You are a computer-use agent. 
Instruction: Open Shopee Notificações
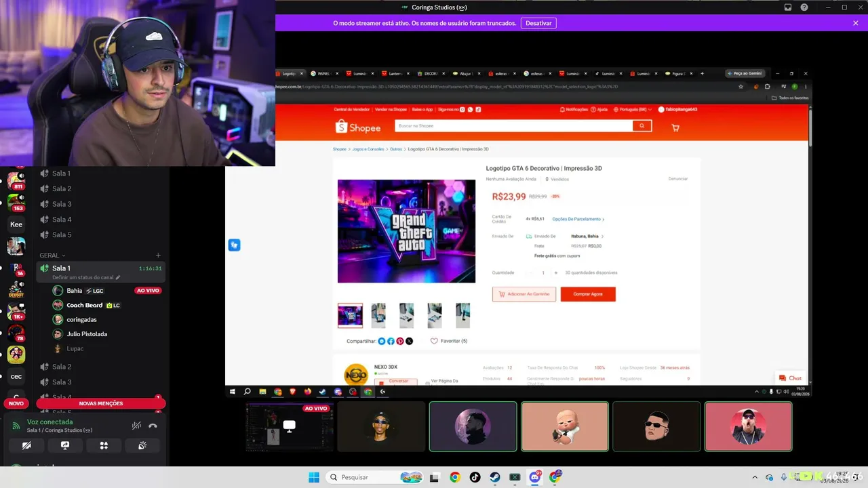(x=574, y=109)
